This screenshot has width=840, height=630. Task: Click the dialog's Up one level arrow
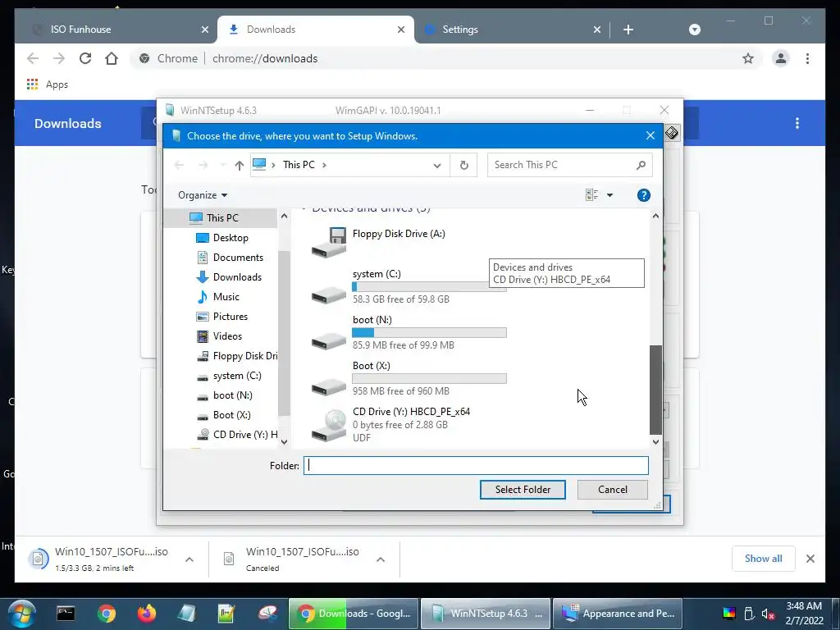pos(239,165)
